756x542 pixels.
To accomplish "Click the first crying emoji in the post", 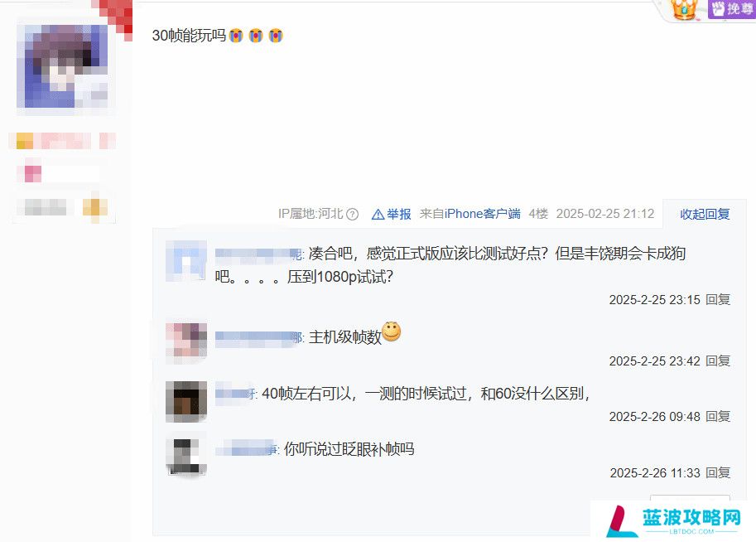I will (x=236, y=36).
